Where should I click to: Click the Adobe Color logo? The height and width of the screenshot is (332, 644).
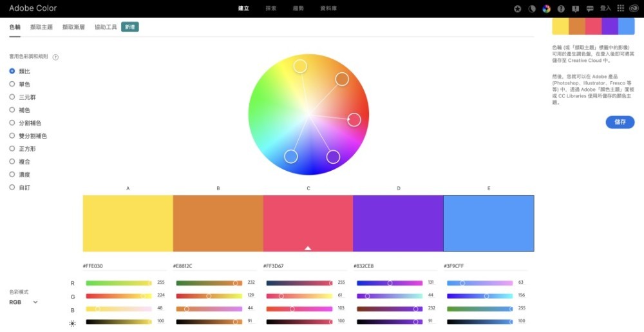[x=33, y=8]
